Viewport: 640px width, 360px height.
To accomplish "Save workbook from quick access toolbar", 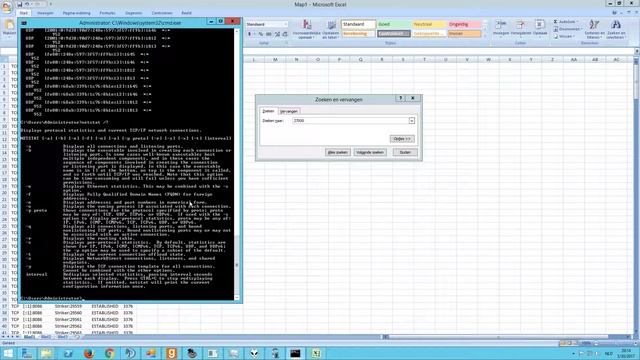I will pyautogui.click(x=19, y=4).
